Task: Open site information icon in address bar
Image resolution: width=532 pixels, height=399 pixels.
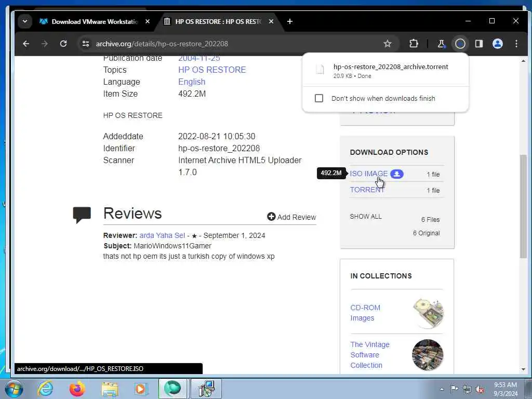Action: coord(86,44)
